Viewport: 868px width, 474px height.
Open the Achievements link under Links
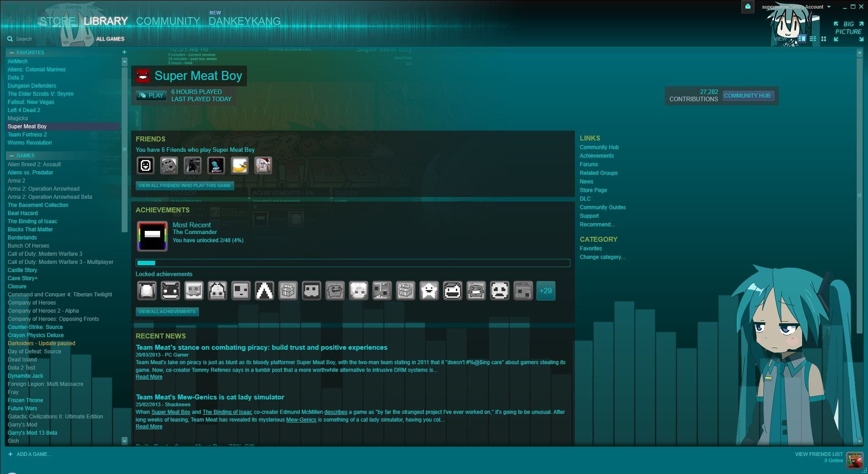pyautogui.click(x=597, y=156)
